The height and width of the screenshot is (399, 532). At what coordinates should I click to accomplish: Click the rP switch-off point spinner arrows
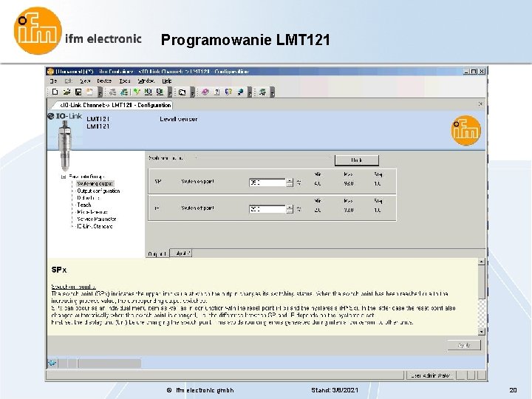tap(290, 209)
